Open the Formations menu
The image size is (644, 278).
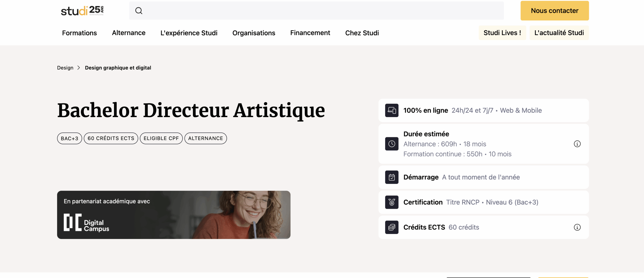pos(79,33)
